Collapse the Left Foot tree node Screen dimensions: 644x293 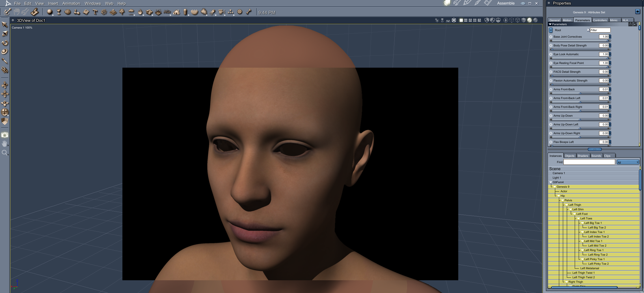coord(574,214)
